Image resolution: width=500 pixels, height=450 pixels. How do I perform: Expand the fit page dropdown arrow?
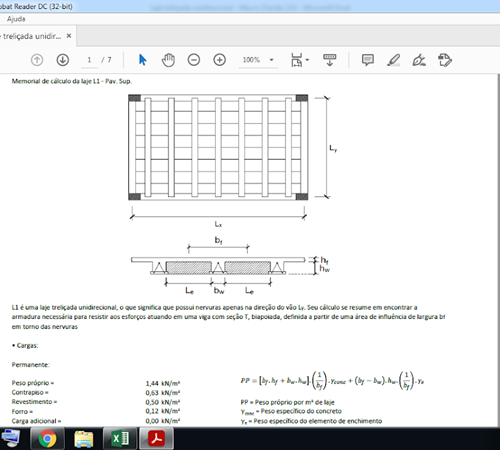pos(307,60)
